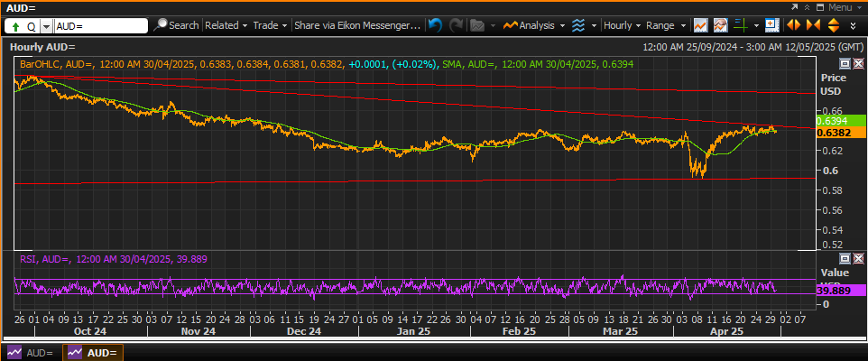Click the green SMA 0.6394 price label
Image resolution: width=868 pixels, height=361 pixels.
point(832,121)
